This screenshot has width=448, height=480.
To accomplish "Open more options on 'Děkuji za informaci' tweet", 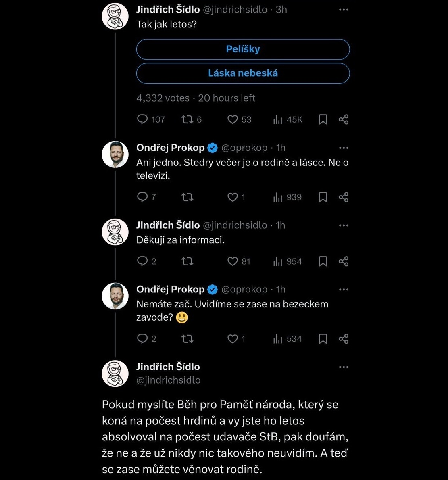I will coord(344,225).
